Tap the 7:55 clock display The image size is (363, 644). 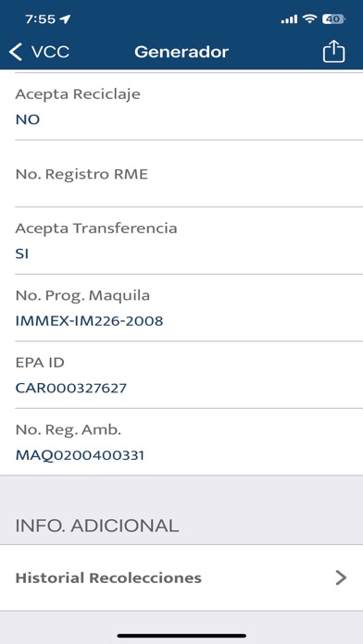[x=40, y=19]
